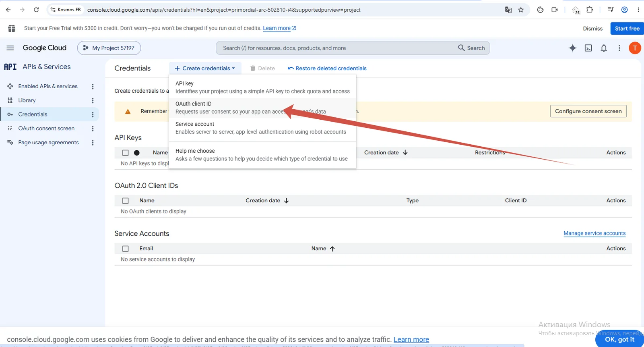Open the browser media control icon
Image resolution: width=644 pixels, height=347 pixels.
(x=610, y=10)
